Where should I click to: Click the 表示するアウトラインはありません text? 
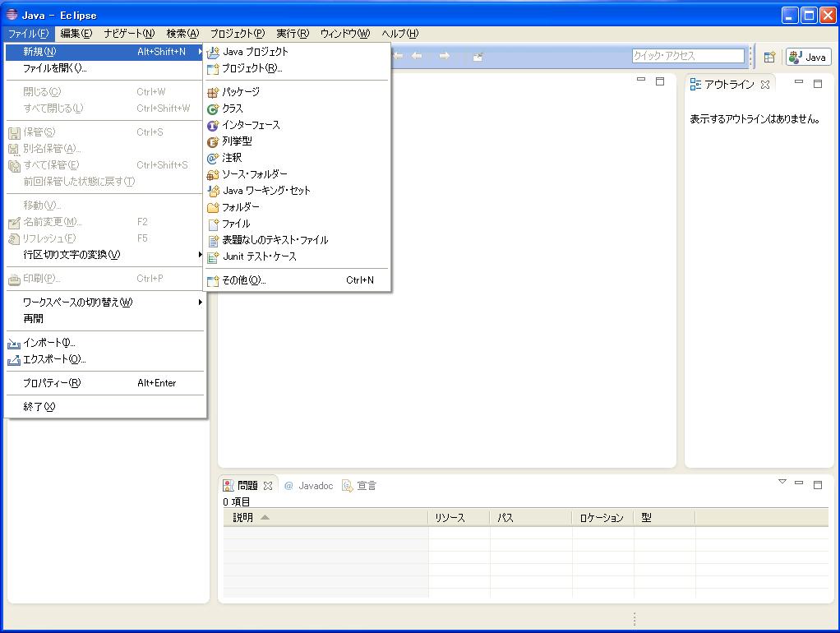point(755,119)
